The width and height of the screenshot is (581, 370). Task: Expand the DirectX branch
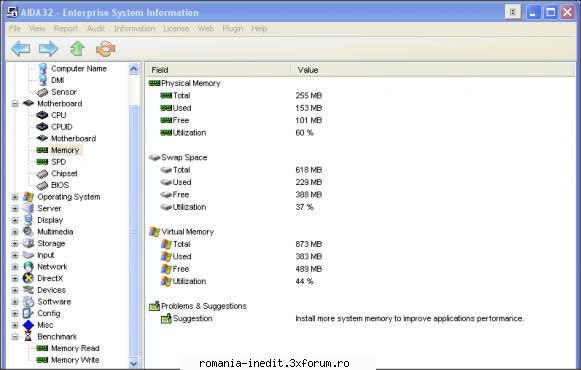point(15,279)
